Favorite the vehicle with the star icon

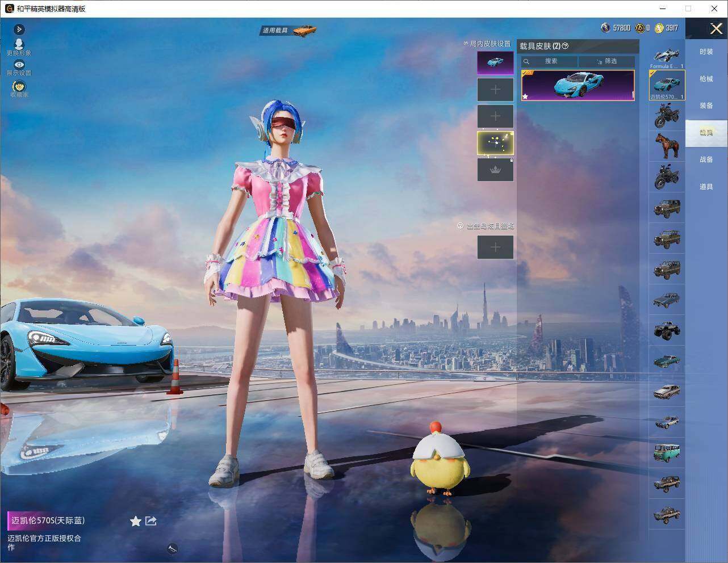click(135, 521)
